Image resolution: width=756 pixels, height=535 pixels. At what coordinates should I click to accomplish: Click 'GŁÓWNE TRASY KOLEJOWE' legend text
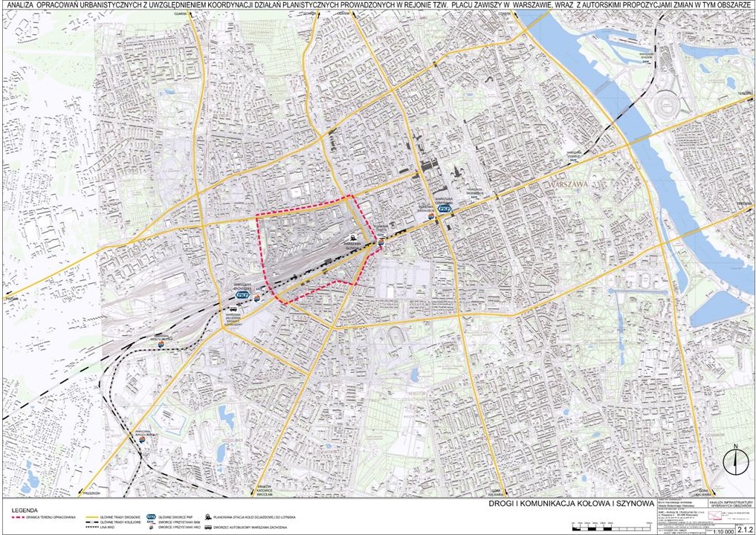point(120,522)
